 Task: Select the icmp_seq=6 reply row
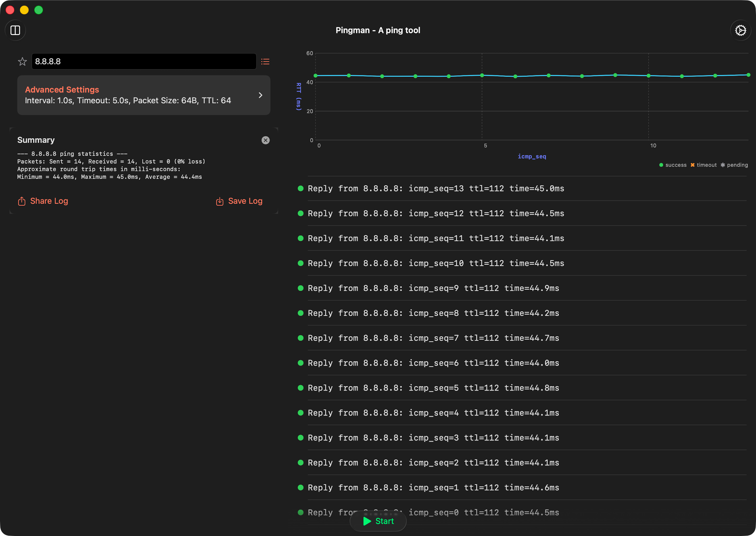(433, 363)
